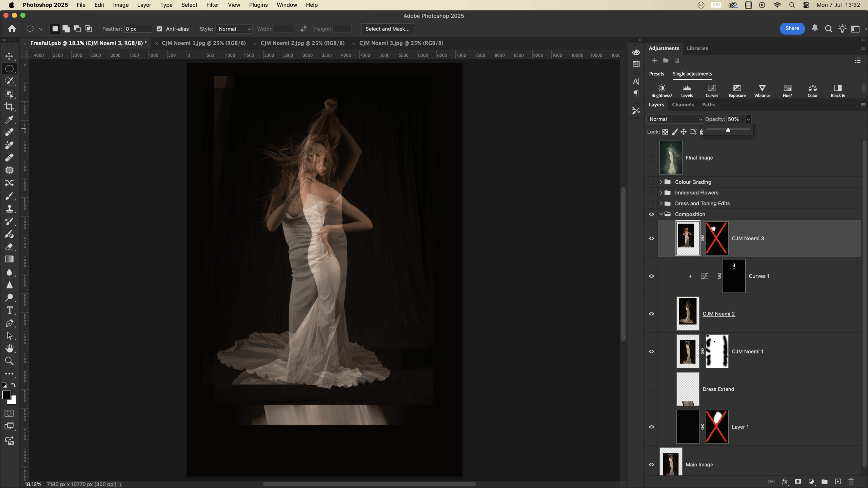Select the Horizontal Type tool
The image size is (868, 488).
9,310
